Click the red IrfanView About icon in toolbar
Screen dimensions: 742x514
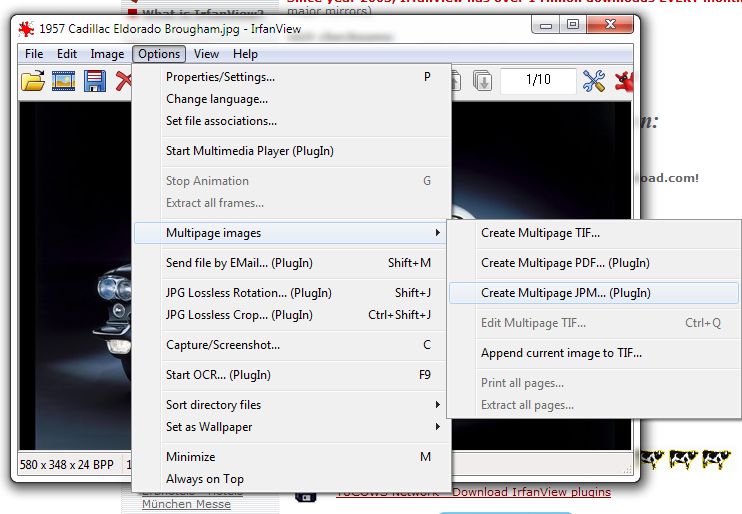(623, 80)
